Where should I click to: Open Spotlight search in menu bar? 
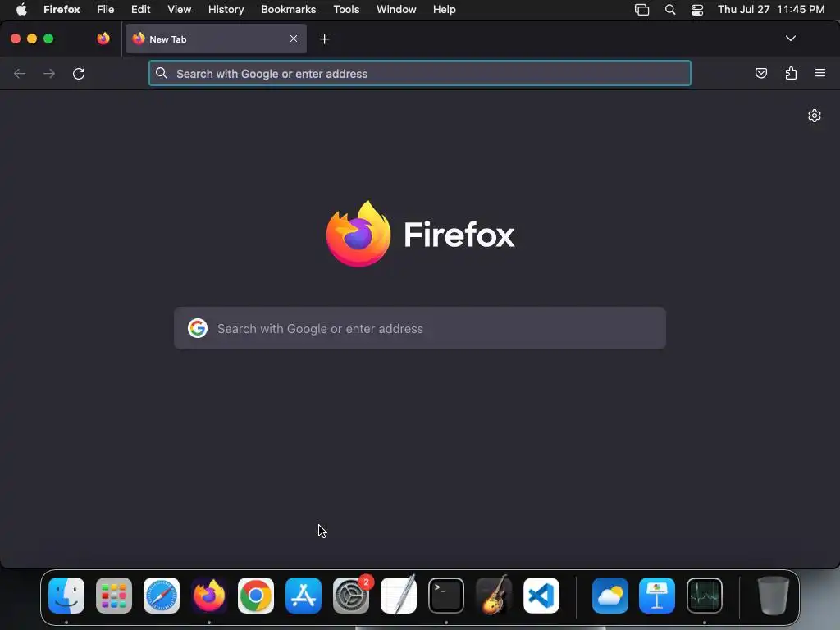point(669,10)
